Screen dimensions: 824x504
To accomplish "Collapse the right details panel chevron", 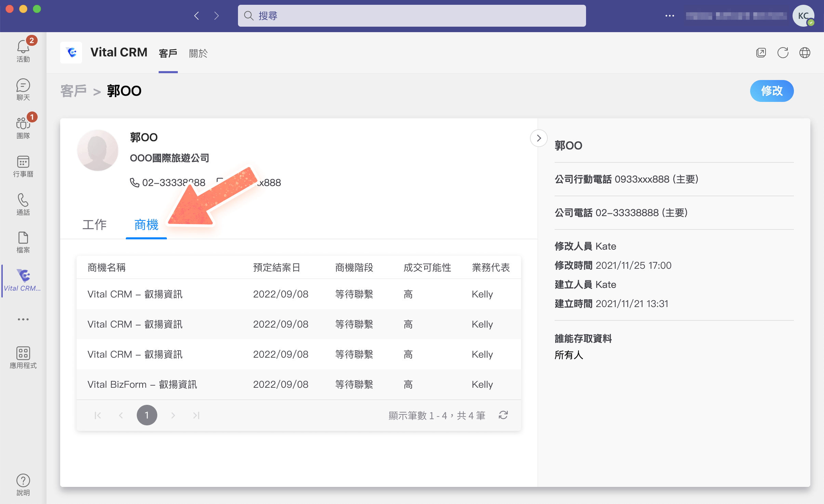I will [x=539, y=138].
